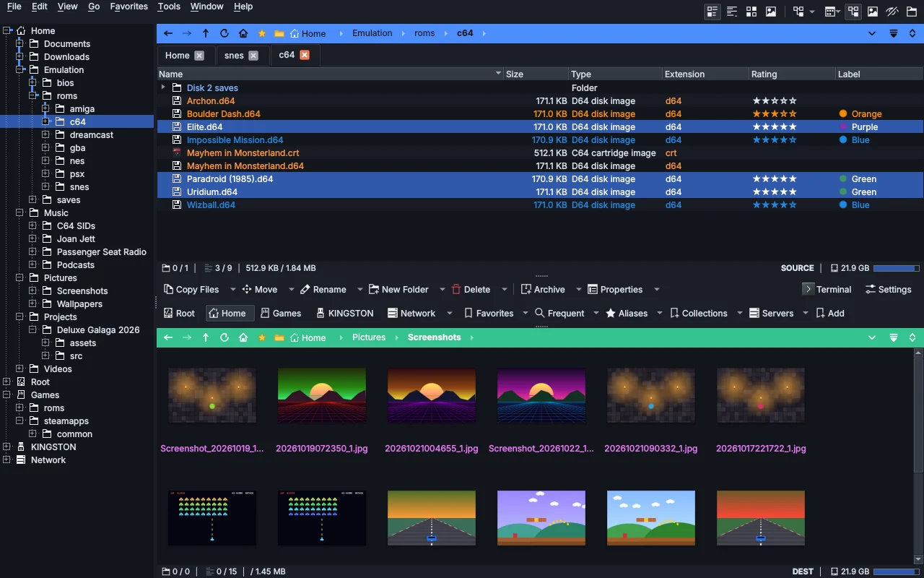Click the Properties button
924x578 pixels.
(615, 290)
